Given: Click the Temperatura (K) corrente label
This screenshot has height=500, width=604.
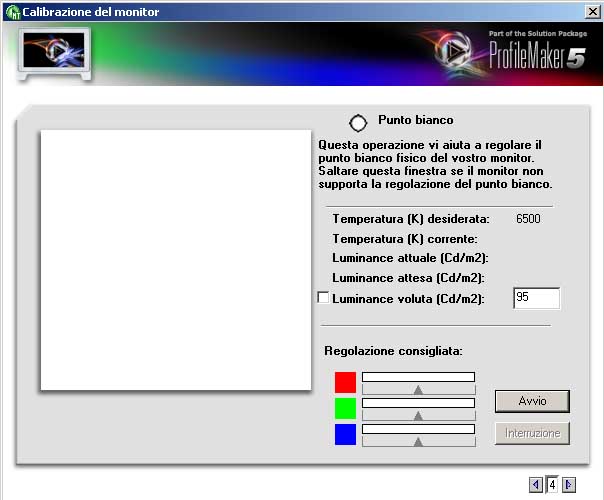Looking at the screenshot, I should coord(405,239).
